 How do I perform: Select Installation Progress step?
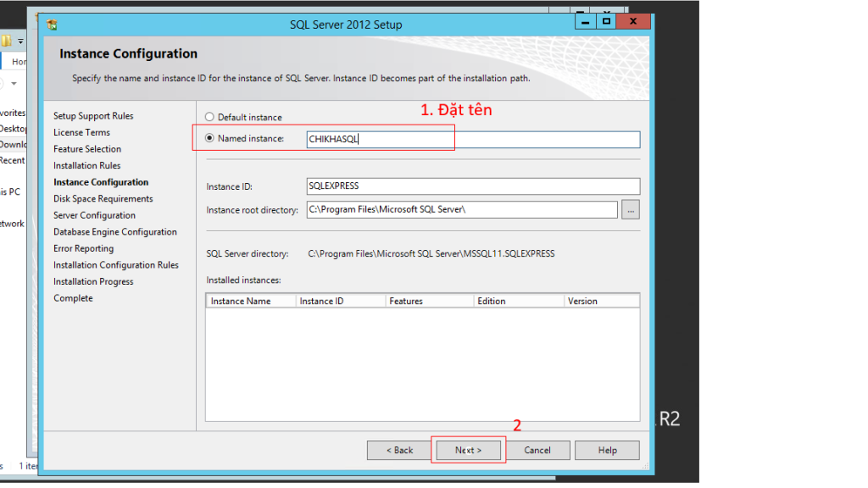(93, 282)
